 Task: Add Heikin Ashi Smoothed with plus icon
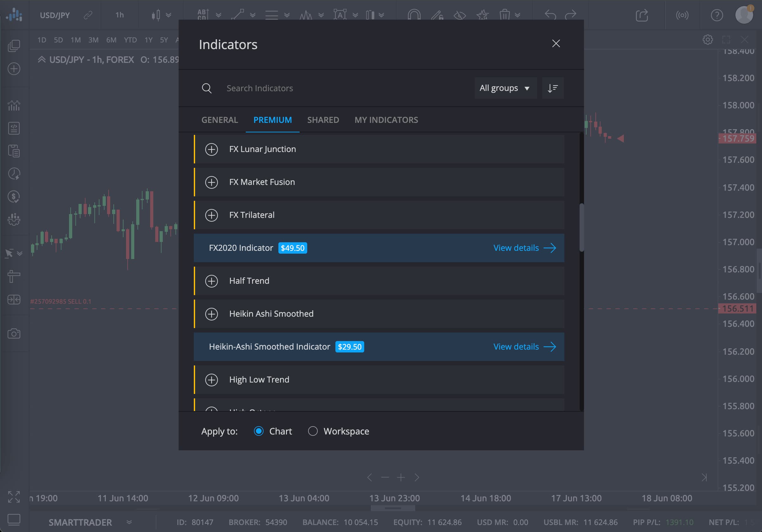tap(212, 314)
